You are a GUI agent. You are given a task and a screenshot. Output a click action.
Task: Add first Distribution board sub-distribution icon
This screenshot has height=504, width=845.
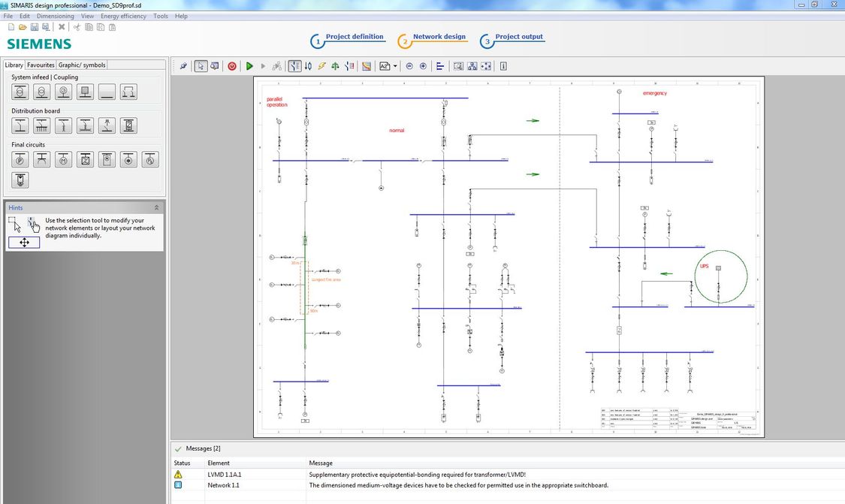pos(20,125)
